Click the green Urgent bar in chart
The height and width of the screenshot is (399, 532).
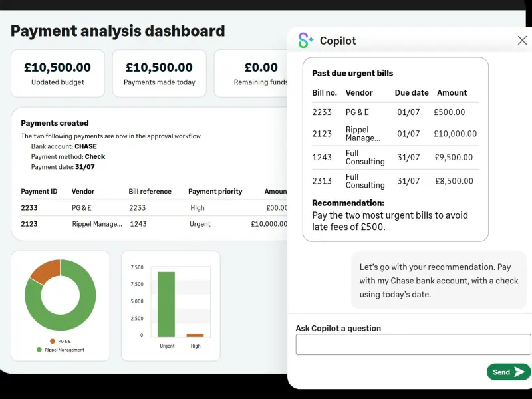[166, 304]
